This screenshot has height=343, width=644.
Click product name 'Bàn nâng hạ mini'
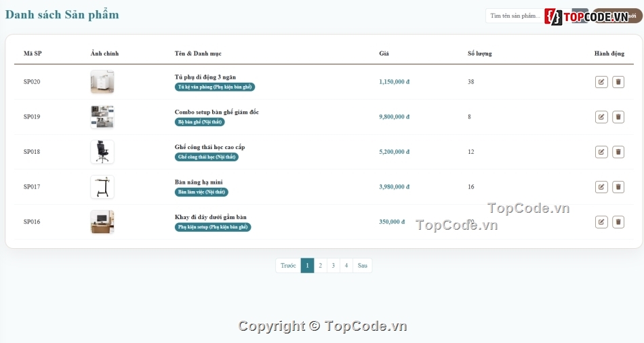(x=199, y=182)
